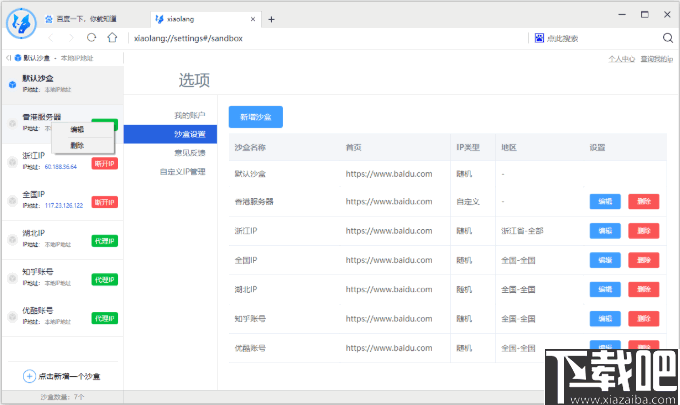This screenshot has height=405, width=680.
Task: Click the 地区 column header
Action: (x=509, y=147)
